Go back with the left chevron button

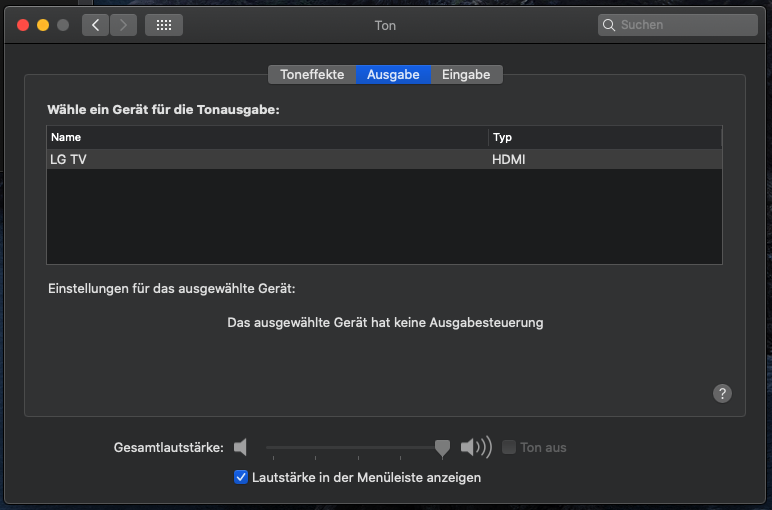(96, 25)
